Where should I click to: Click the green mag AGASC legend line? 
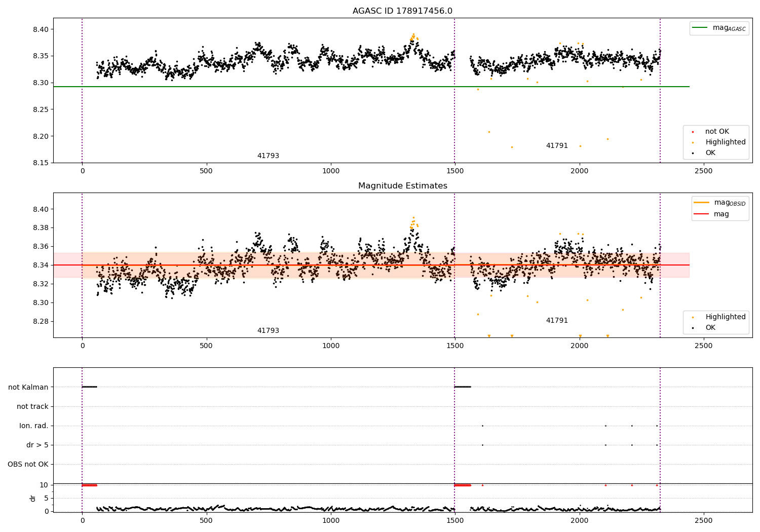click(x=700, y=28)
